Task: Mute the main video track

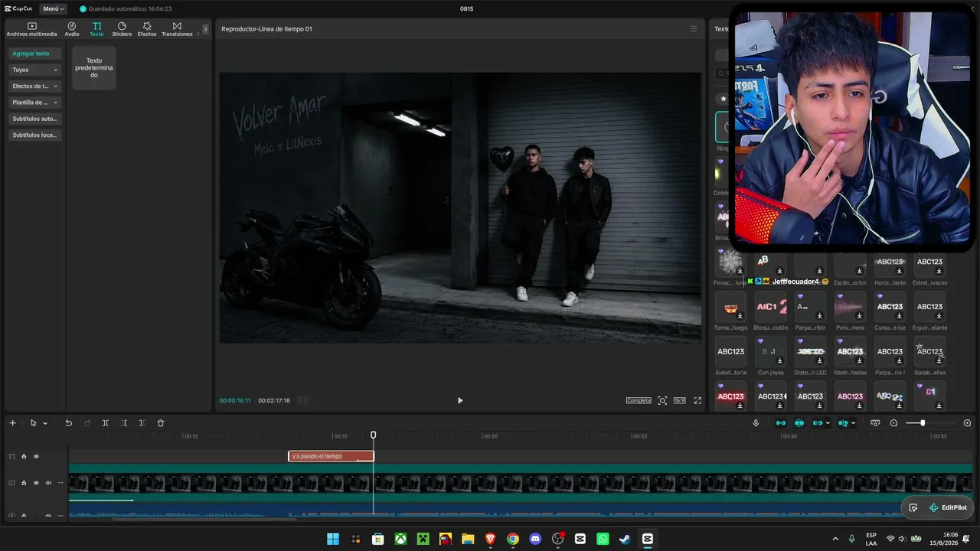Action: 48,483
